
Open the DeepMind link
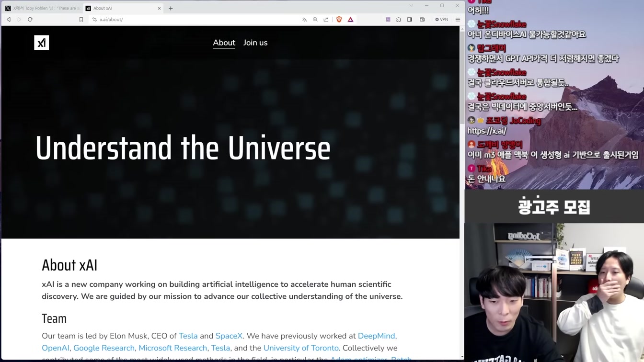pyautogui.click(x=376, y=336)
